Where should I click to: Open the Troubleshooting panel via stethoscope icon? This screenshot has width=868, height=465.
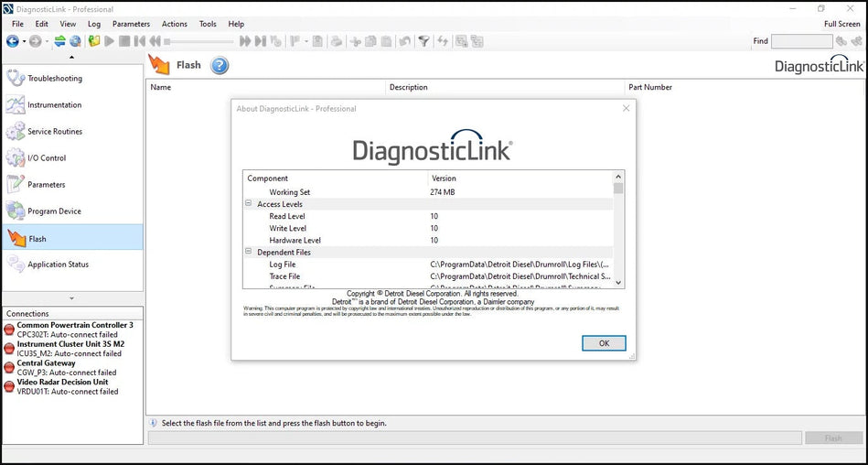tap(16, 79)
